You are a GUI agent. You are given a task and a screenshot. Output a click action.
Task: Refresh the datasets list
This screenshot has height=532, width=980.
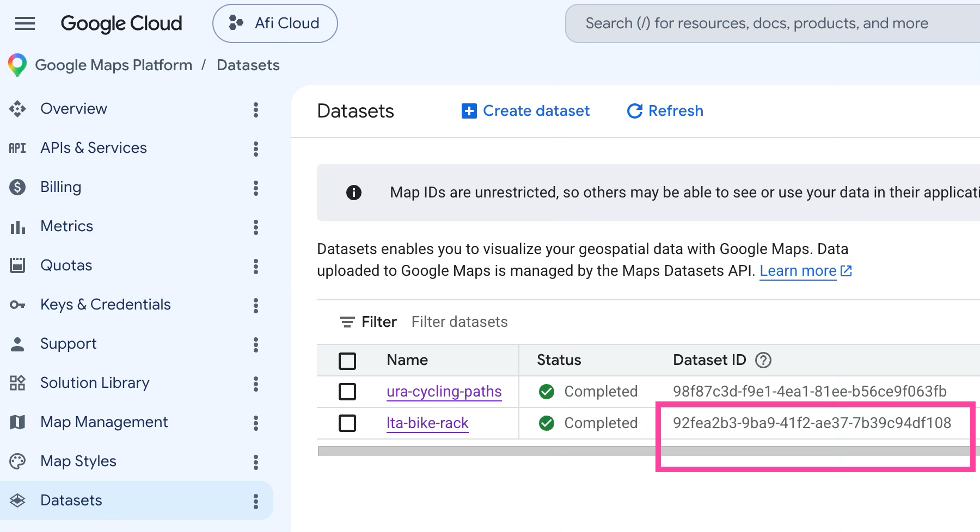tap(665, 111)
